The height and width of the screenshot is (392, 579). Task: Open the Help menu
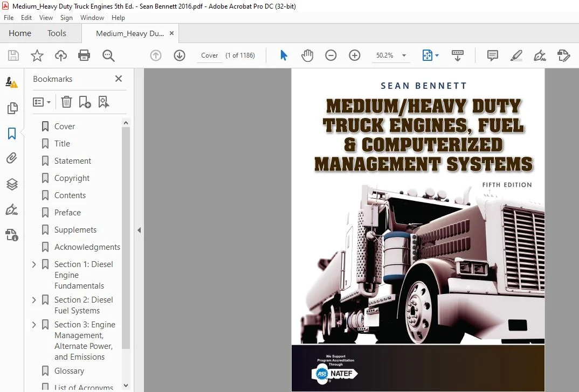118,18
